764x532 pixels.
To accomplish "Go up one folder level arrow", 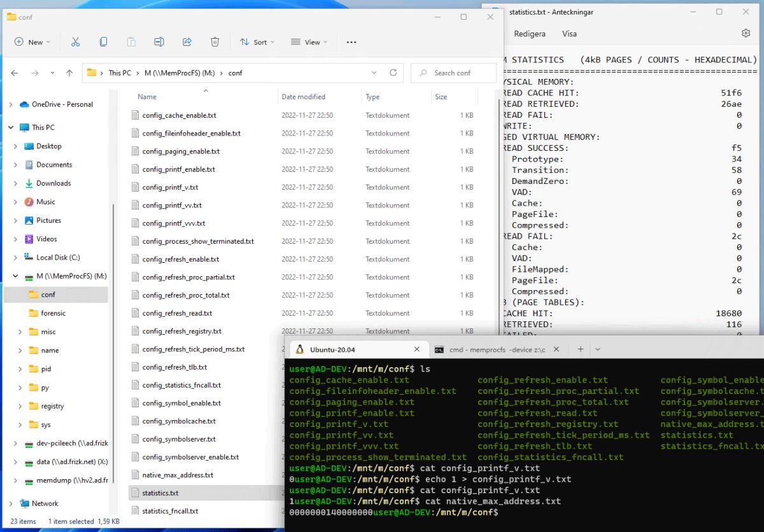I will pyautogui.click(x=69, y=73).
